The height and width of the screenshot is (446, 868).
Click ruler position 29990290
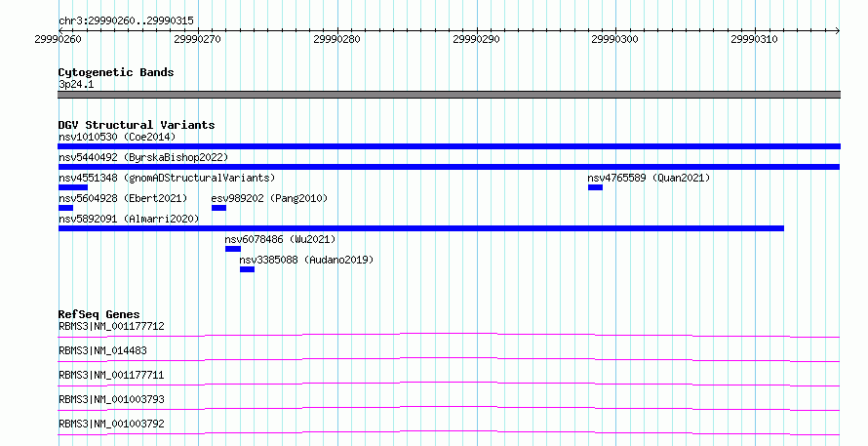[x=476, y=39]
